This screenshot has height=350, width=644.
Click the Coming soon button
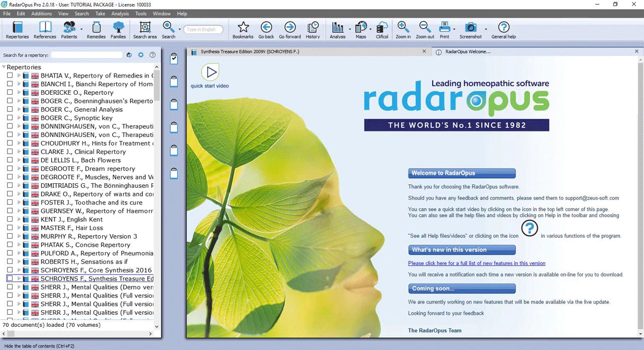click(x=462, y=289)
